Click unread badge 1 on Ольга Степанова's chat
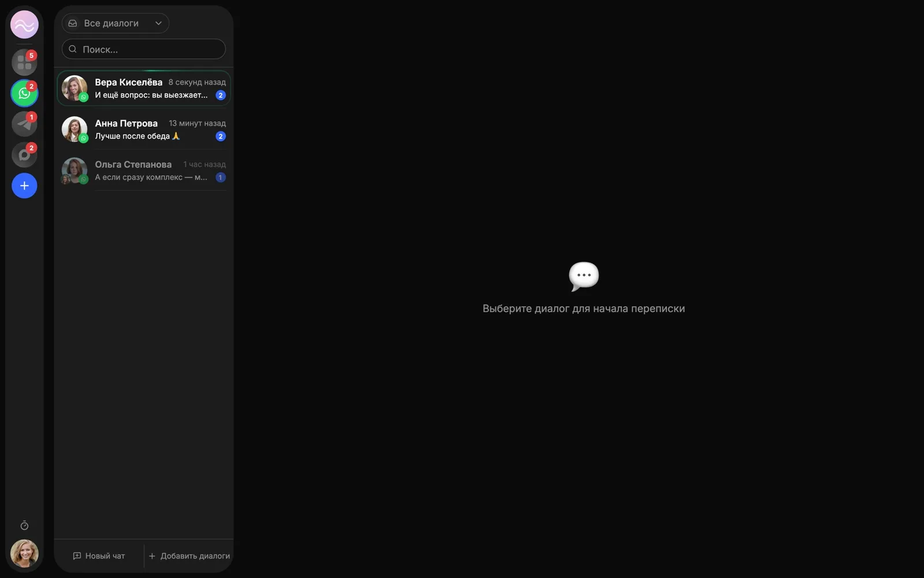 [x=221, y=177]
